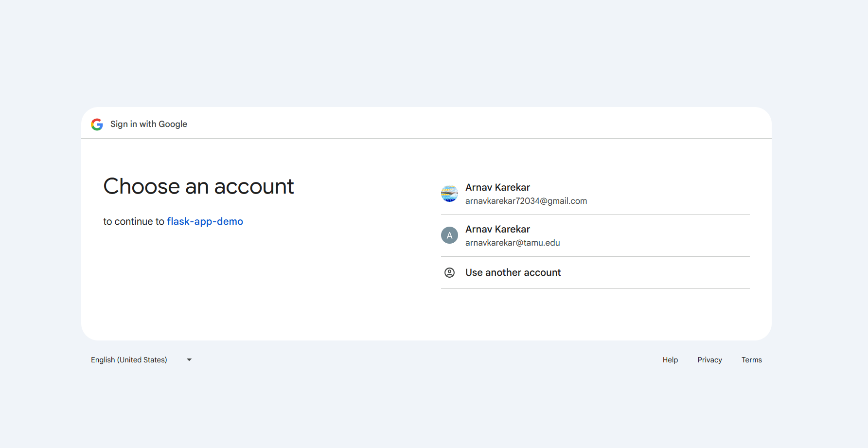Open the Help link
Screen dimensions: 868x448
(670, 360)
